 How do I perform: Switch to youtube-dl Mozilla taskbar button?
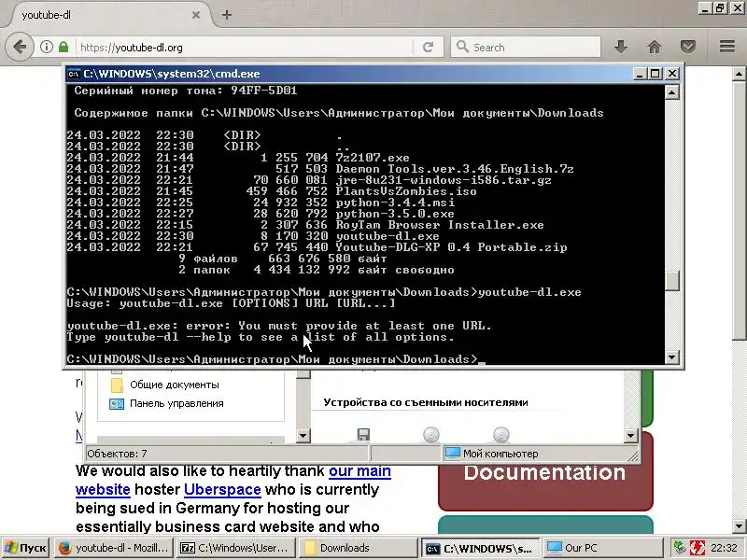(x=114, y=548)
